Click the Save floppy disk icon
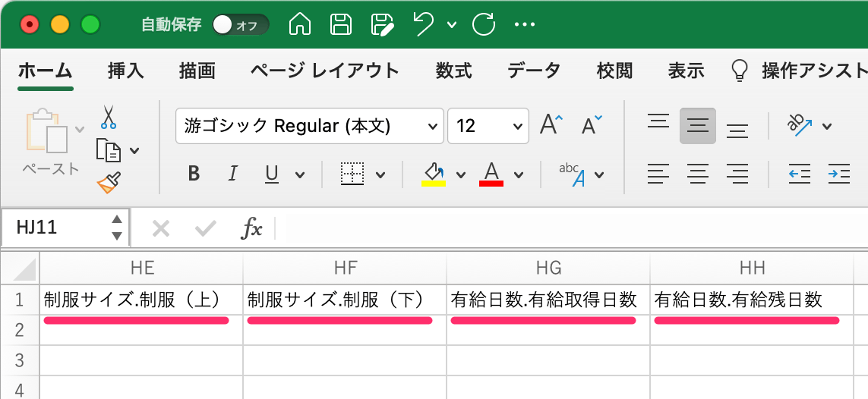The height and width of the screenshot is (399, 868). [x=341, y=25]
